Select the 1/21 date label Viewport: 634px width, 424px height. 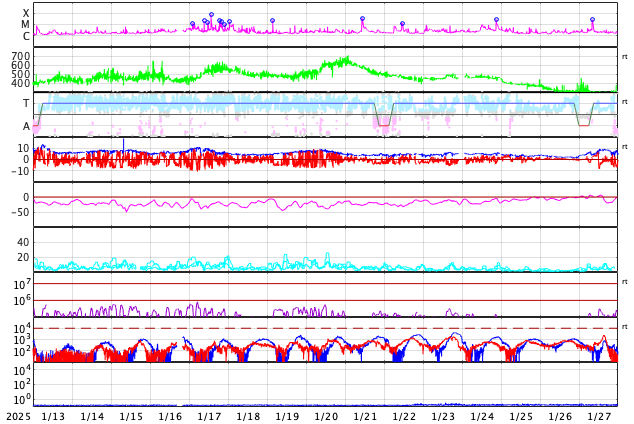point(365,417)
